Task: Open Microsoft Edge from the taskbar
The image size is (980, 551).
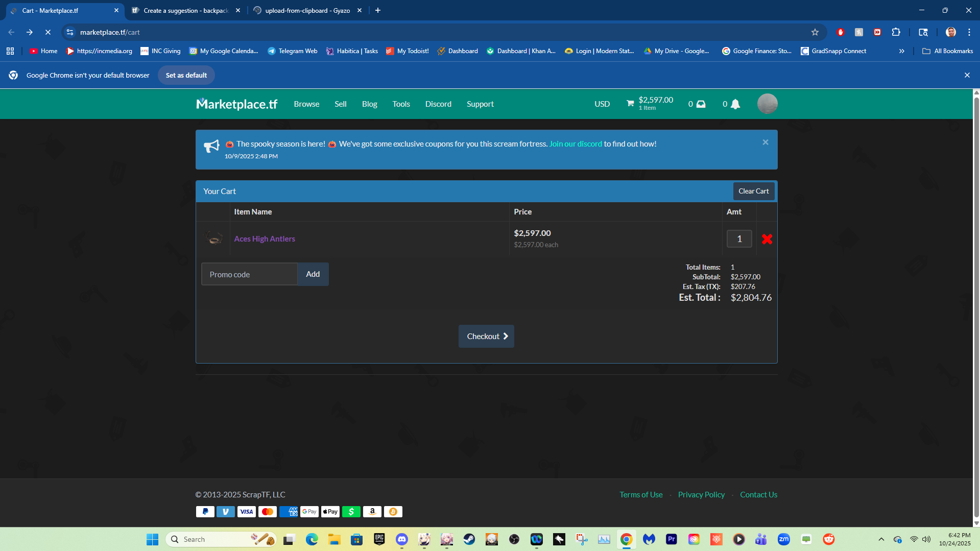Action: (312, 539)
